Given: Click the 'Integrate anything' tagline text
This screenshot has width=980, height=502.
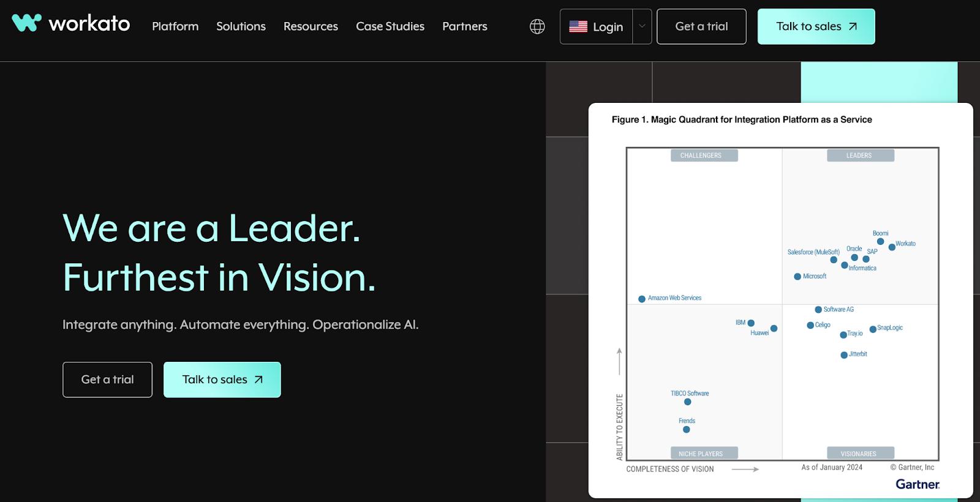Looking at the screenshot, I should tap(241, 324).
